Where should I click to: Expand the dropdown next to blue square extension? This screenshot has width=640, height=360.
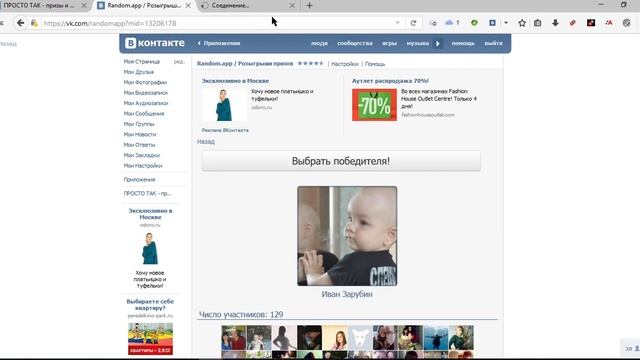tap(506, 23)
